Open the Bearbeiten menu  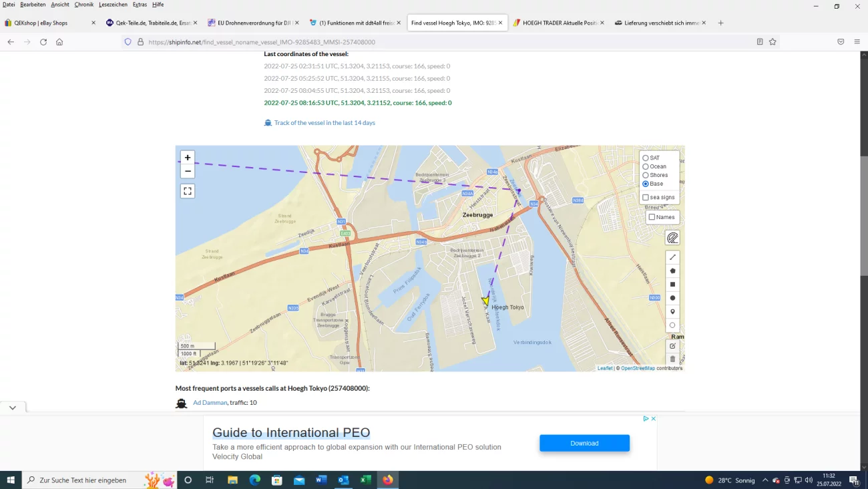pyautogui.click(x=33, y=5)
